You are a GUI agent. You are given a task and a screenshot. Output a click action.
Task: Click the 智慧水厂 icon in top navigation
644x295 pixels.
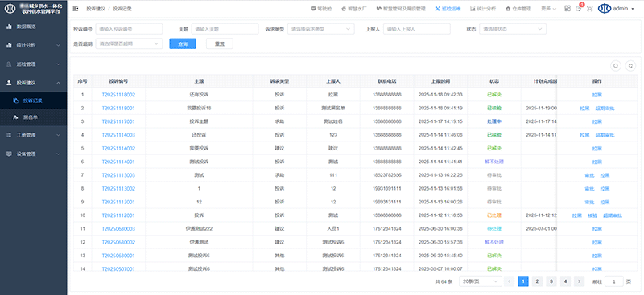[x=344, y=9]
